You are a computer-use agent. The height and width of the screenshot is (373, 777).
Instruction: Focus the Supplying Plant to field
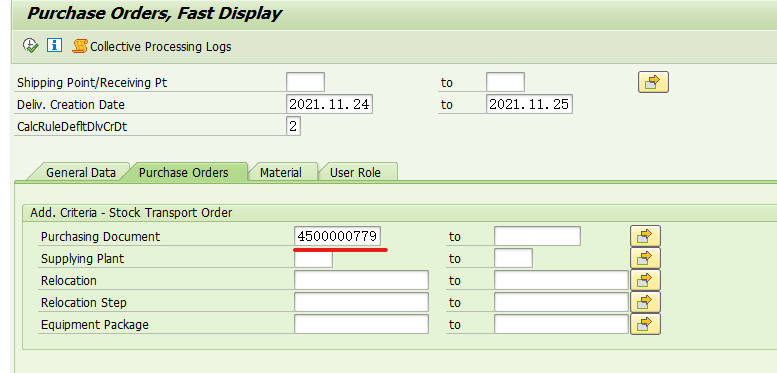click(x=513, y=258)
